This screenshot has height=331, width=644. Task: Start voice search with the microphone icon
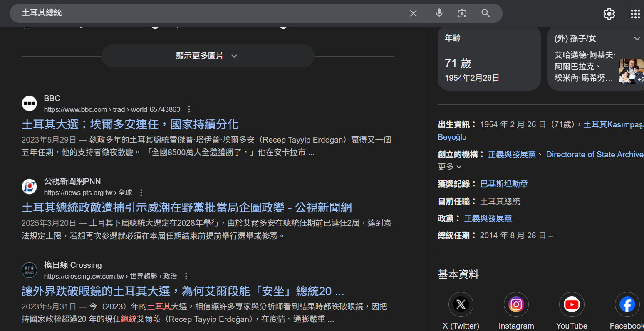coord(439,13)
